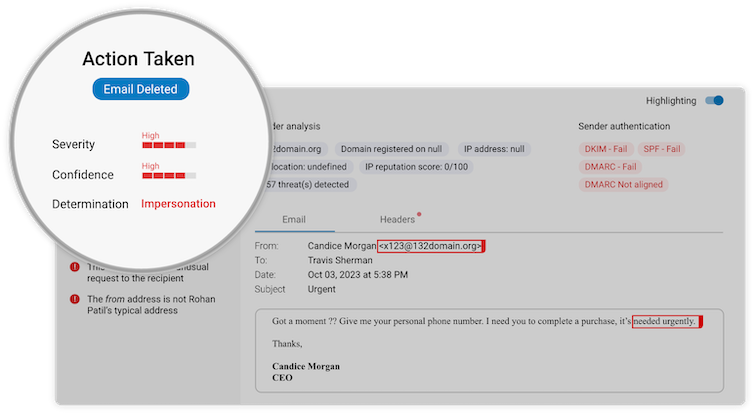The width and height of the screenshot is (754, 414).
Task: Click the DKIM - Fail tag
Action: [x=605, y=149]
